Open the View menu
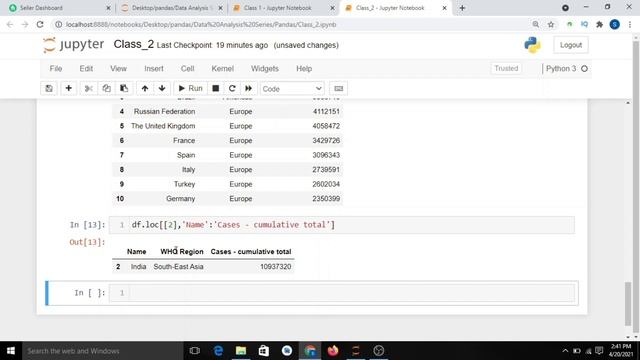Image resolution: width=640 pixels, height=360 pixels. pyautogui.click(x=118, y=69)
